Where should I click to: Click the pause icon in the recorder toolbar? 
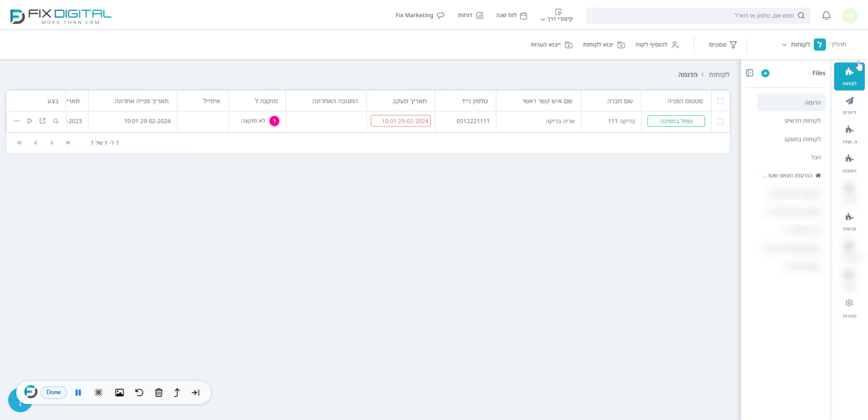(78, 392)
